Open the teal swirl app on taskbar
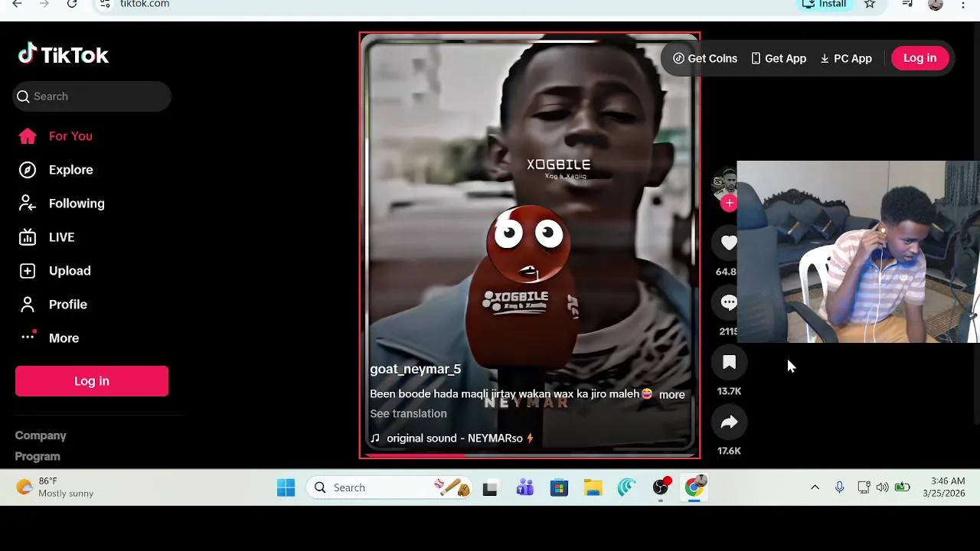The image size is (980, 551). (627, 487)
